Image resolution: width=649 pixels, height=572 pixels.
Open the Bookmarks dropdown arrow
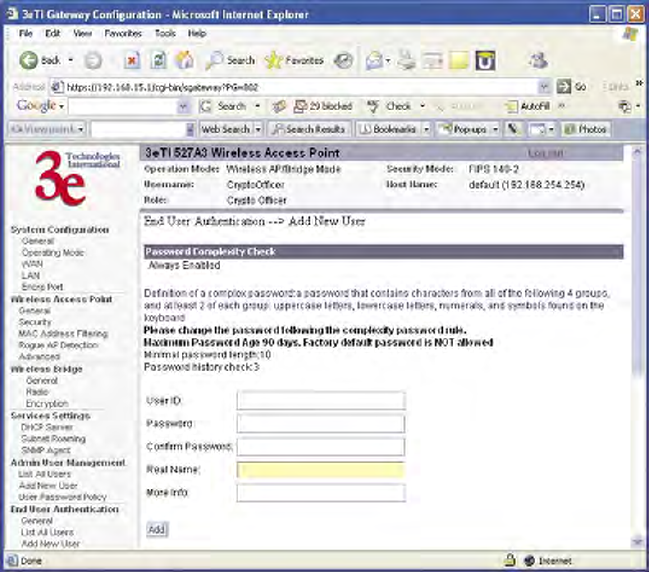tap(426, 130)
